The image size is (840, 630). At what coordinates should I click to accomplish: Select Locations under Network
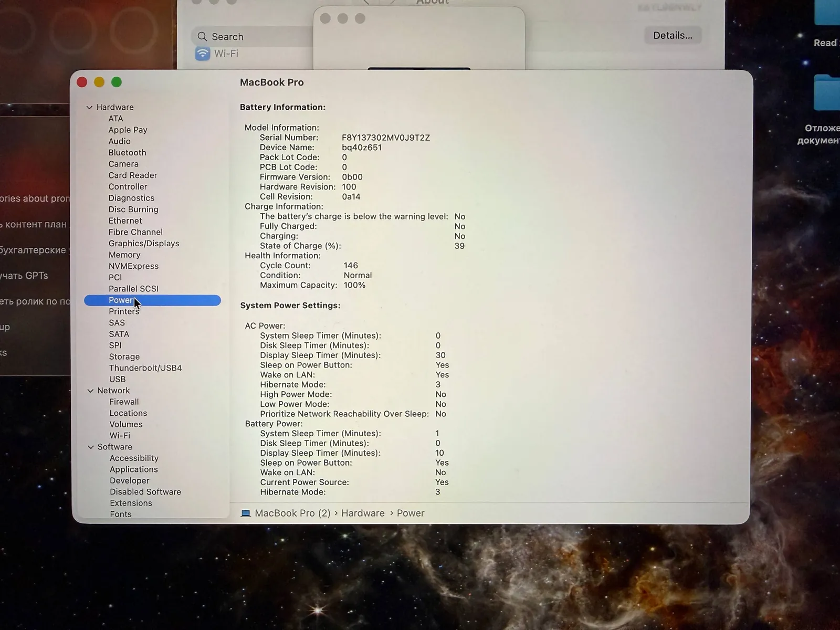128,413
